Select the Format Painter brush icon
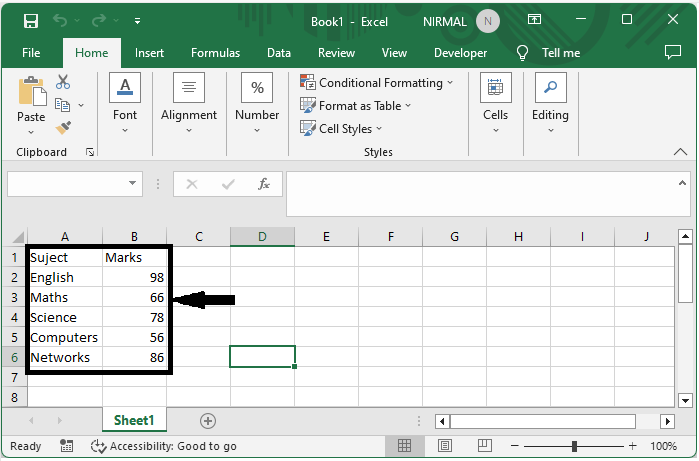The height and width of the screenshot is (461, 699). coord(63,127)
